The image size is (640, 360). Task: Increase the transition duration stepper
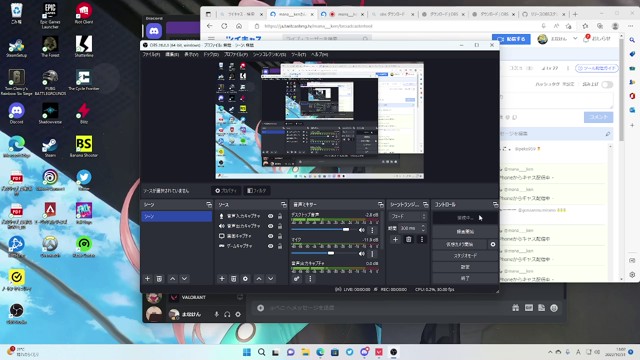click(x=423, y=226)
